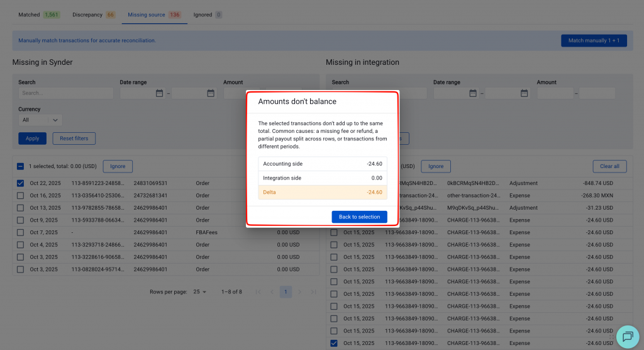Screen dimensions: 644x350
Task: Click Integration side row in dialog
Action: [x=323, y=178]
